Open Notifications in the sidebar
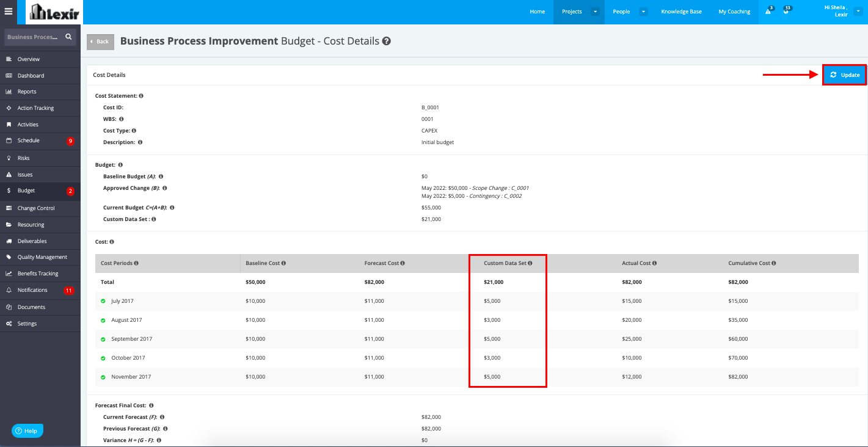868x447 pixels. point(40,290)
